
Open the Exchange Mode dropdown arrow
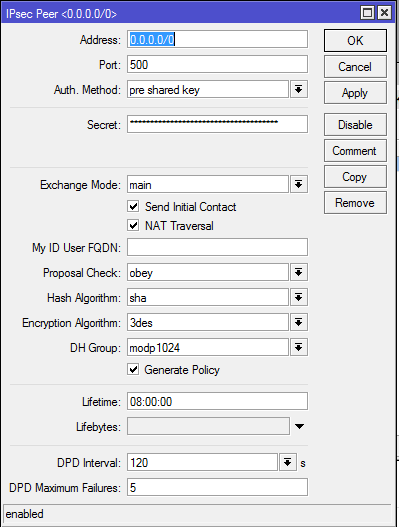tap(298, 184)
